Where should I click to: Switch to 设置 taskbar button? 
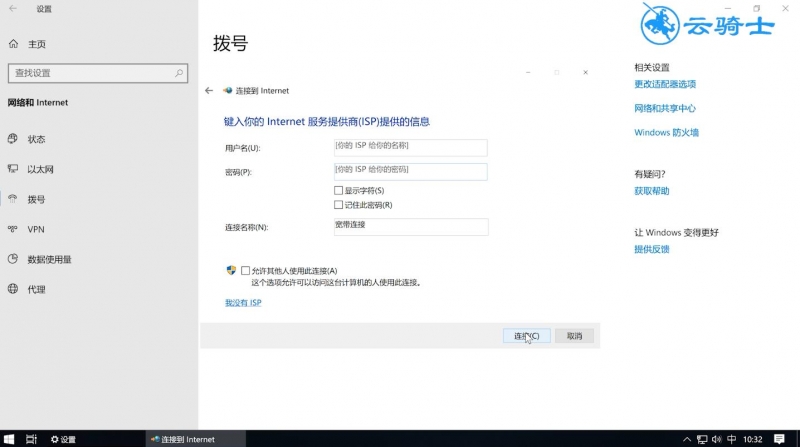[x=63, y=439]
